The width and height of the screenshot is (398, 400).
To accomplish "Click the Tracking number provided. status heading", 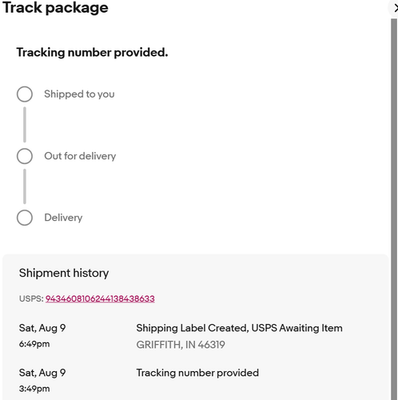I will point(92,52).
